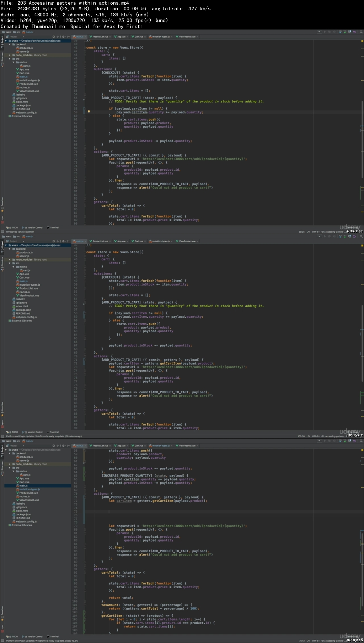Viewport: 364px width, 643px height.
Task: Toggle the Terminal tool window in the bottom frame
Action: tap(53, 637)
